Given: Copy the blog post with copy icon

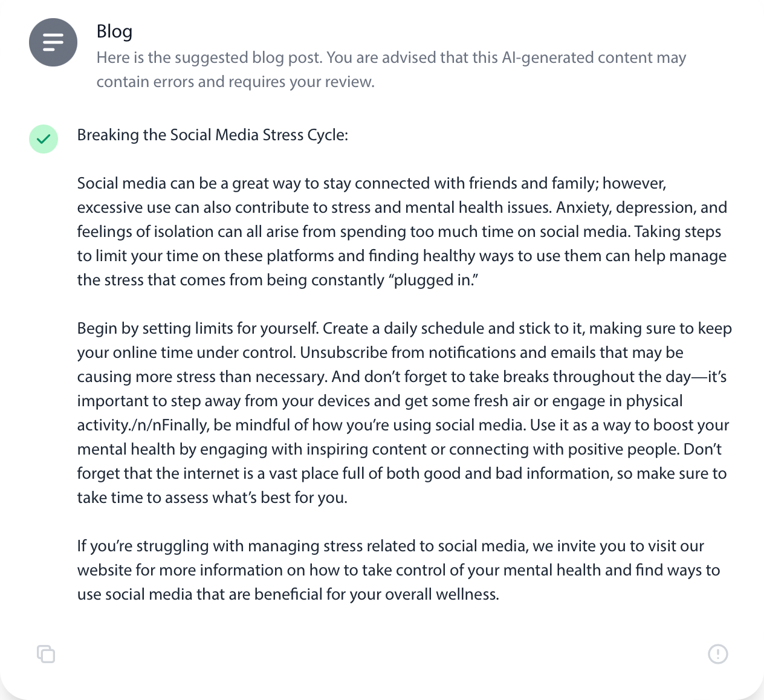Looking at the screenshot, I should 46,654.
